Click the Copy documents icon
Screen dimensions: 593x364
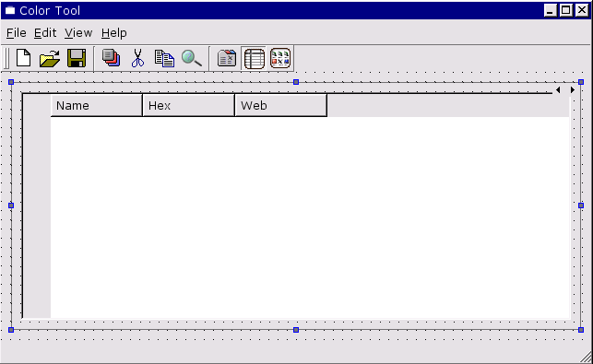pos(164,59)
